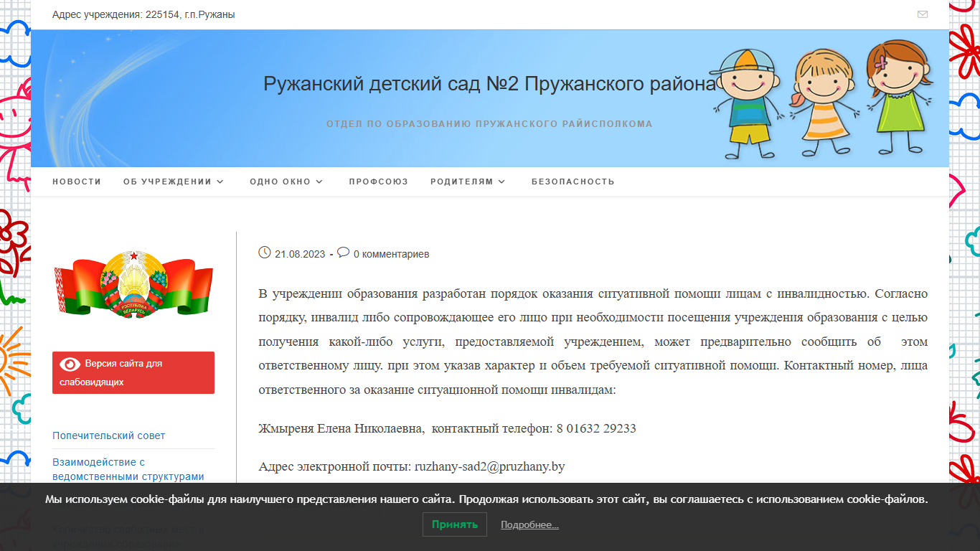Expand the Об учреждении dropdown menu
This screenshot has height=551, width=980.
[x=174, y=182]
